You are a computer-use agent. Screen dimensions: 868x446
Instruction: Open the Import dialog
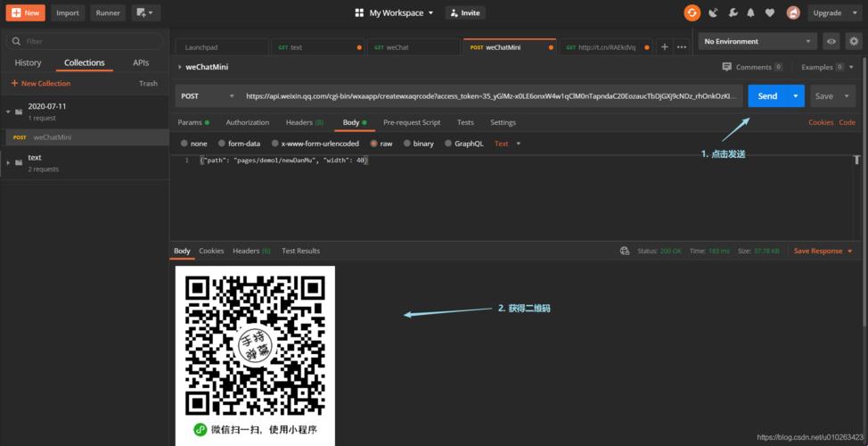pyautogui.click(x=68, y=12)
